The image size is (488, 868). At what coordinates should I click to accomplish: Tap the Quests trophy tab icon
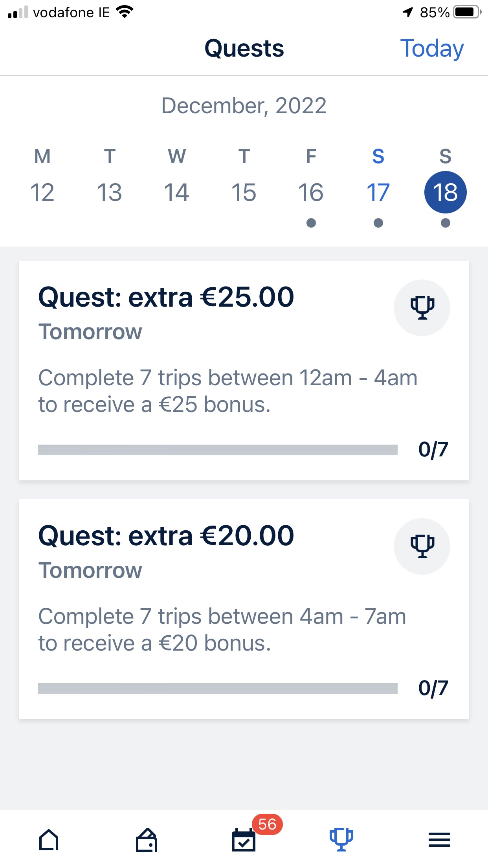341,839
